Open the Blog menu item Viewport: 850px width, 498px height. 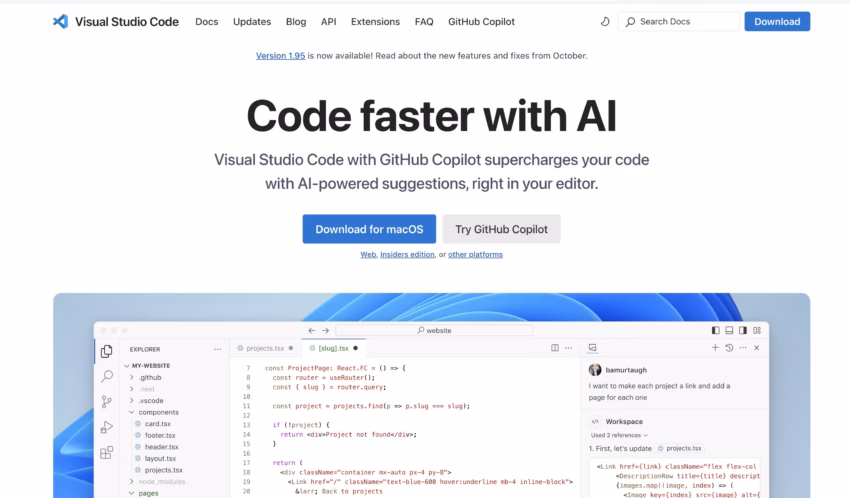(x=296, y=22)
